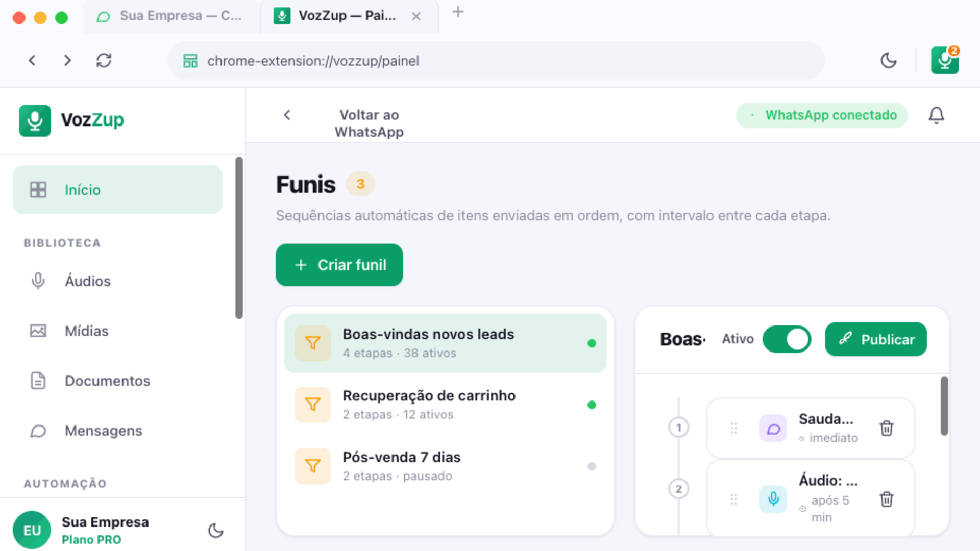Click the Funis heading
980x551 pixels.
click(306, 184)
